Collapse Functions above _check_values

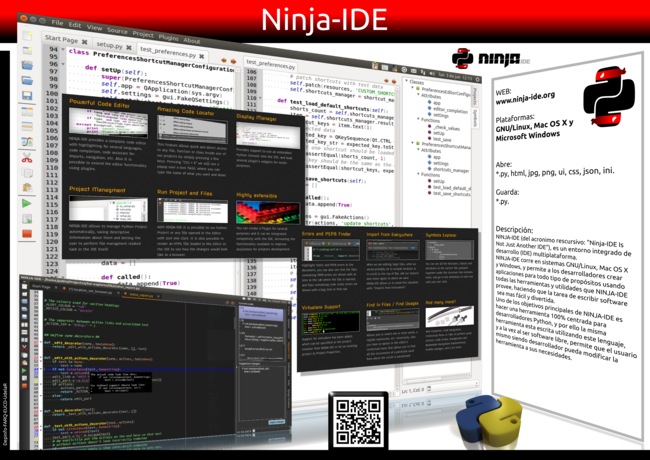point(418,119)
